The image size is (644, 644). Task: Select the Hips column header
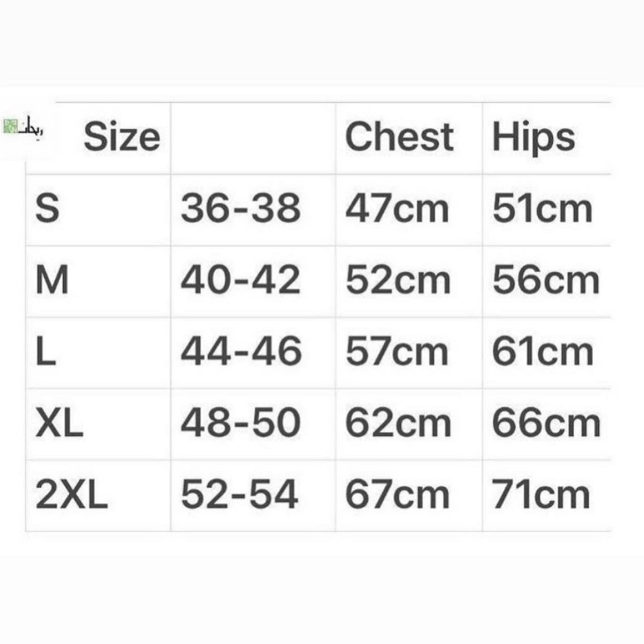tap(534, 138)
